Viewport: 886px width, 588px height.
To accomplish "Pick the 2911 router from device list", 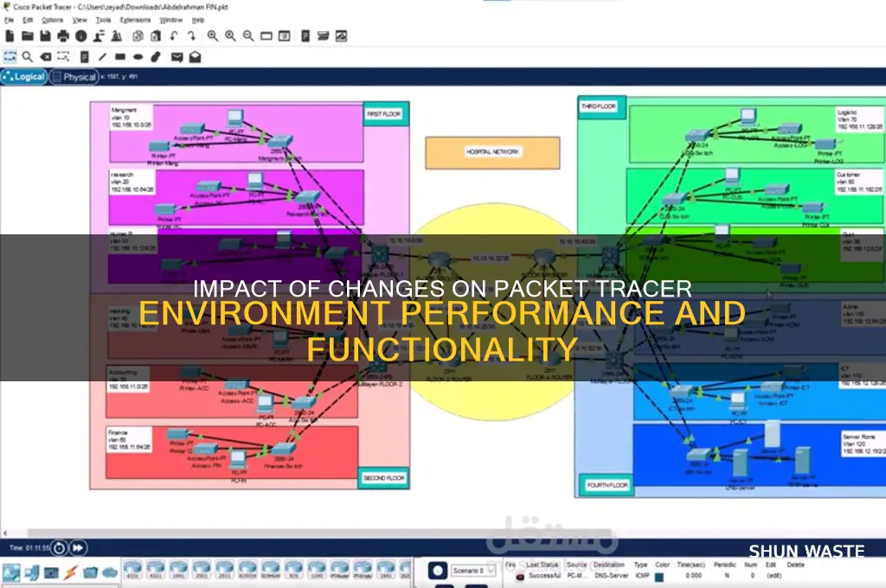I will (224, 569).
